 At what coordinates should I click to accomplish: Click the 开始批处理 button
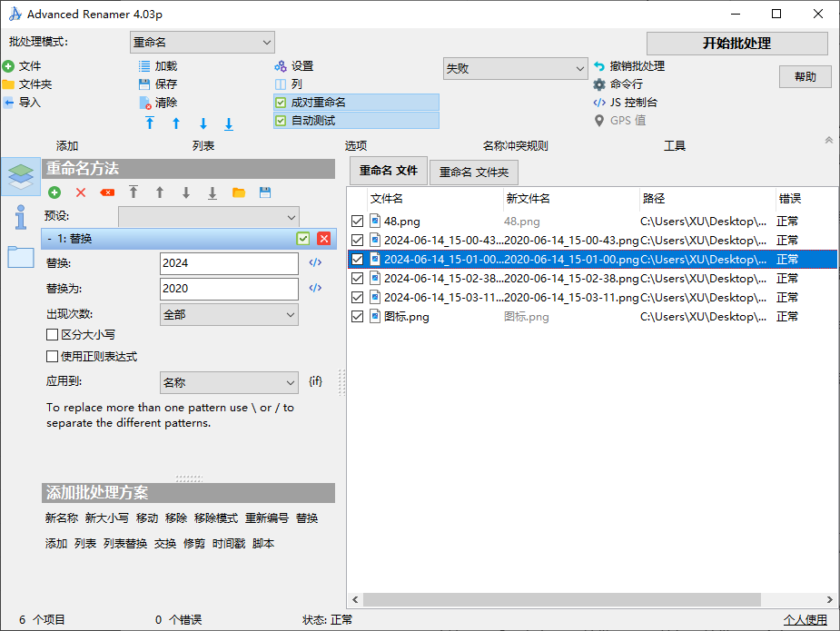tap(736, 43)
